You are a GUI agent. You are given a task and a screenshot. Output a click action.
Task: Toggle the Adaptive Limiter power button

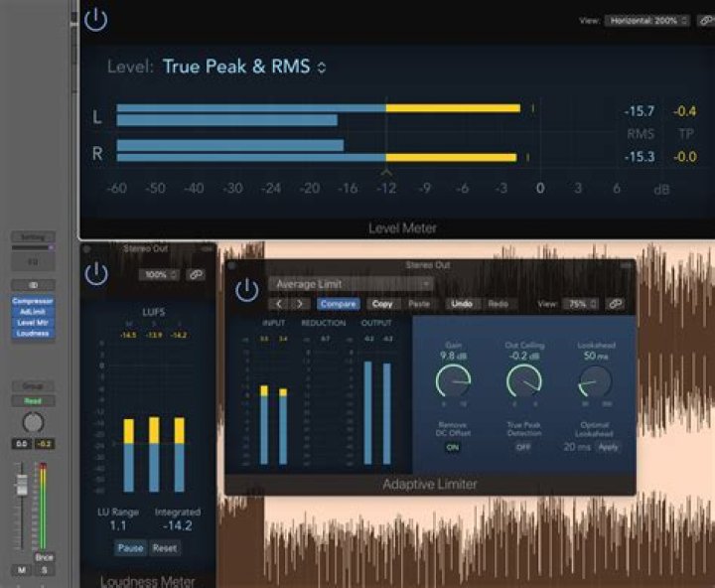[x=246, y=290]
